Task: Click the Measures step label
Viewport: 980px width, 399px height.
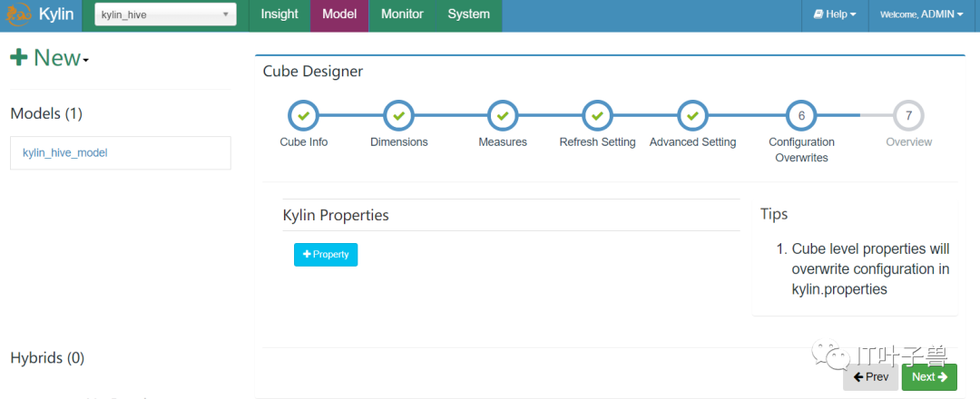Action: [x=503, y=142]
